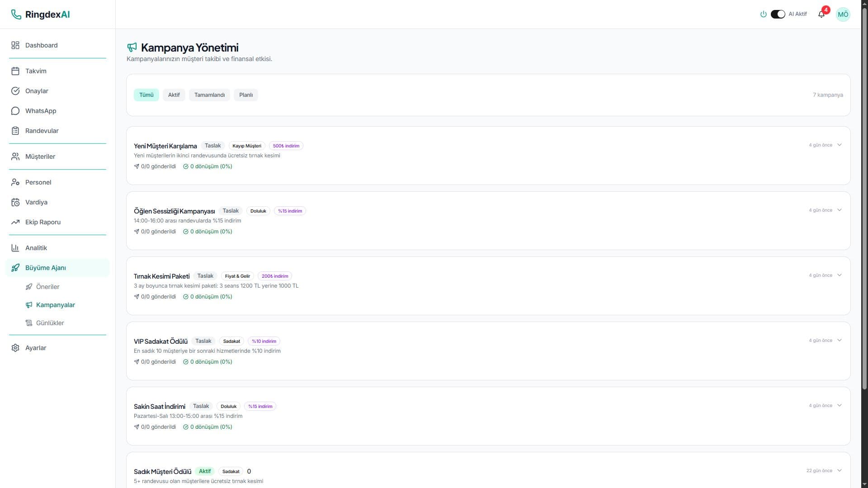The height and width of the screenshot is (488, 868).
Task: Click the Öneriler rocket icon
Action: point(29,287)
